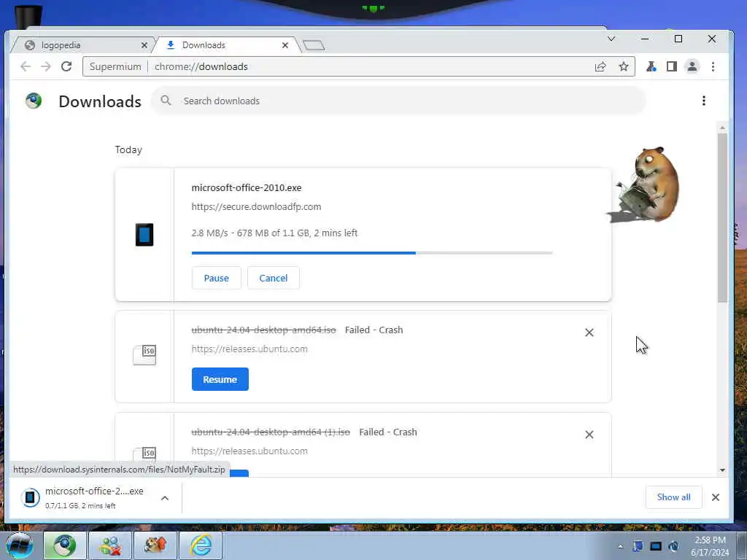Open the Windows Start orb
The height and width of the screenshot is (560, 747).
coord(20,545)
